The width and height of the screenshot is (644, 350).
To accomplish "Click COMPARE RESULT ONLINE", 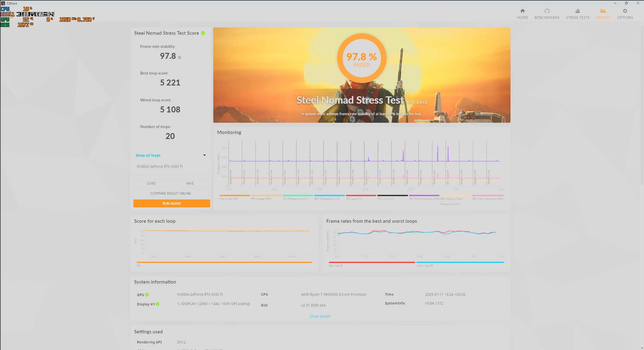I will (x=171, y=193).
